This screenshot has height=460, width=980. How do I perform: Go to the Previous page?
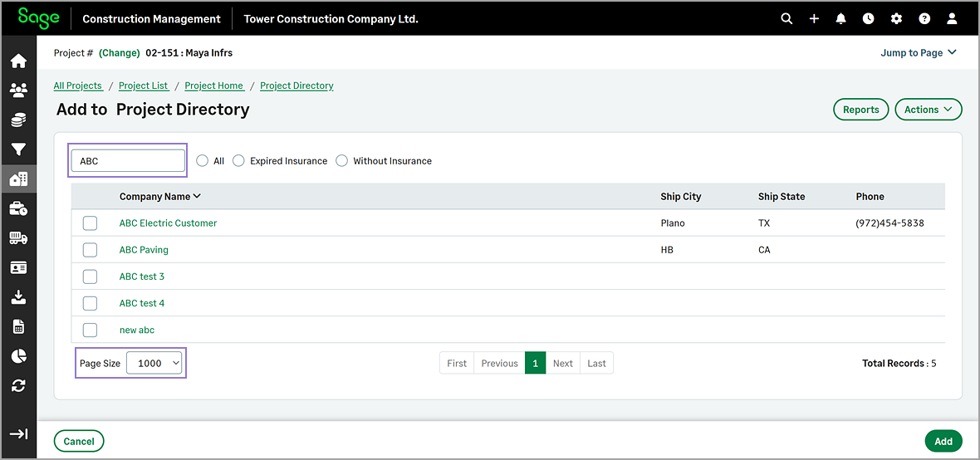pos(499,363)
